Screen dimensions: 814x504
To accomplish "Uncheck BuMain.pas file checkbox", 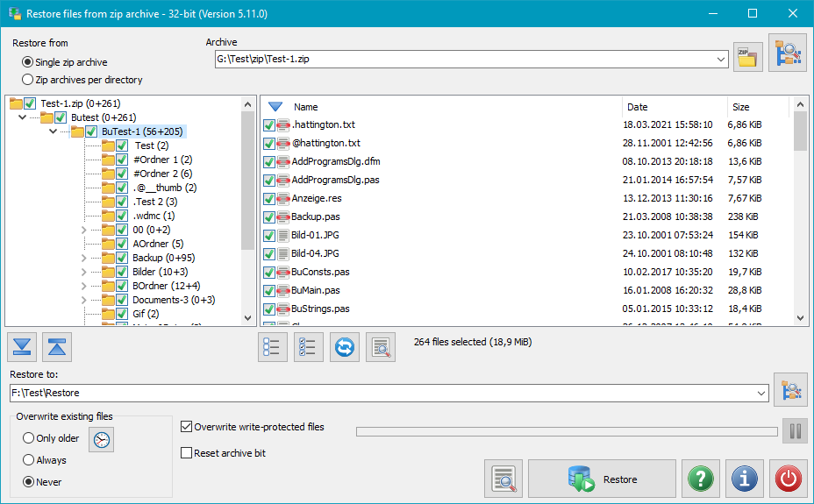I will point(269,291).
